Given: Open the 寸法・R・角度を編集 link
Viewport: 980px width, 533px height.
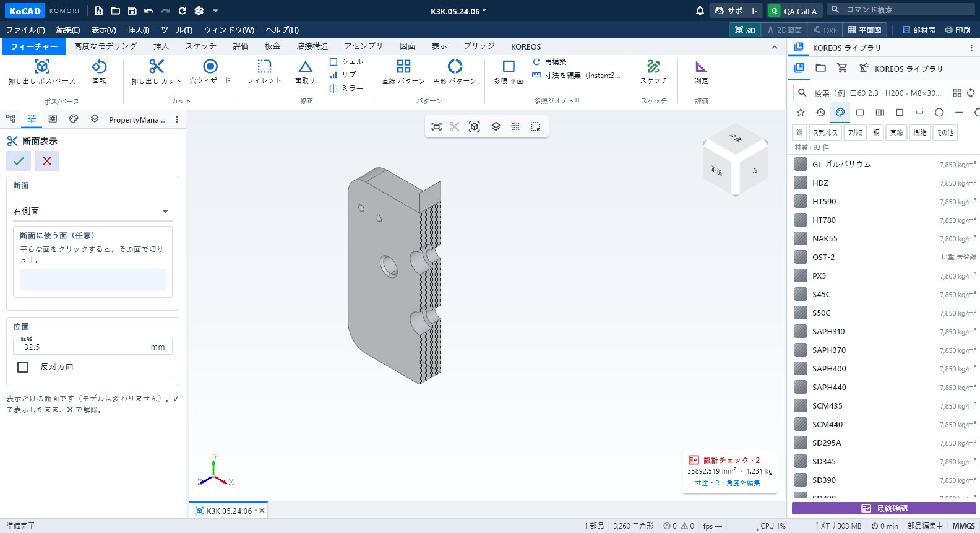Looking at the screenshot, I should point(728,483).
